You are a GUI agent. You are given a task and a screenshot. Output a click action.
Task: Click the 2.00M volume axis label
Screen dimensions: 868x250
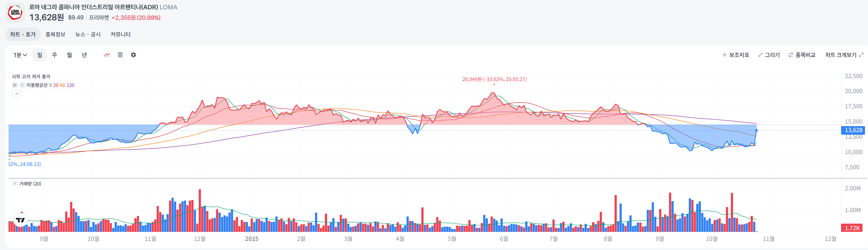853,188
